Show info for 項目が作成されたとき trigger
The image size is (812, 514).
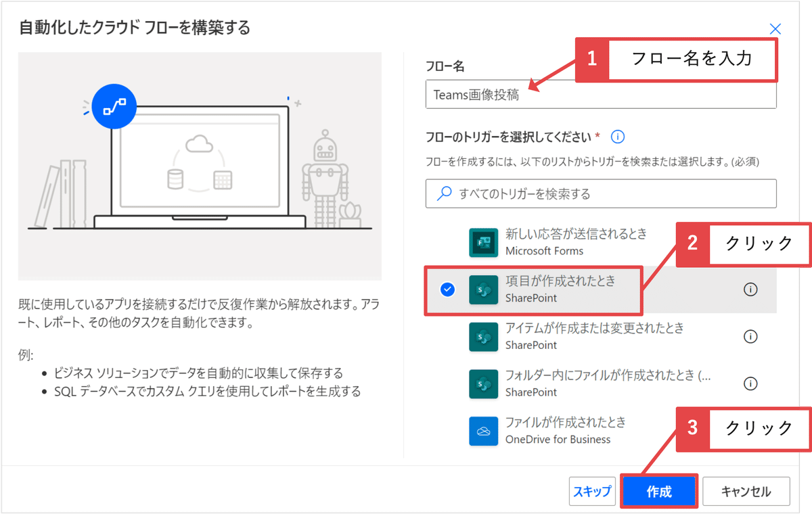750,289
